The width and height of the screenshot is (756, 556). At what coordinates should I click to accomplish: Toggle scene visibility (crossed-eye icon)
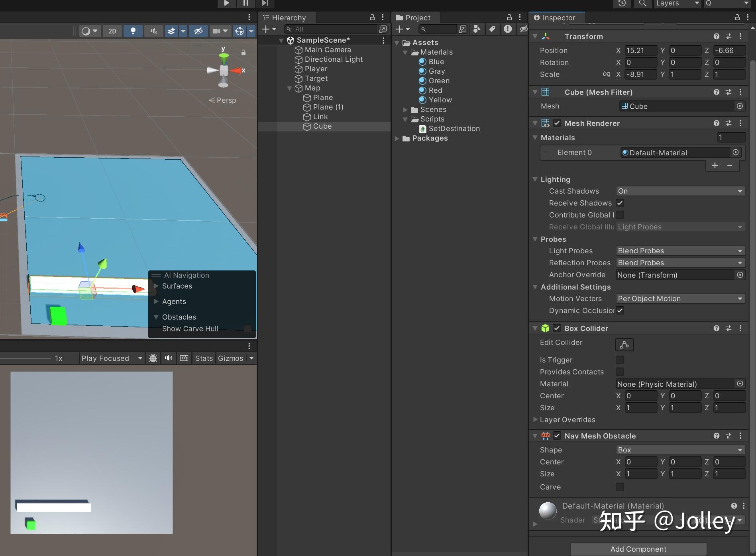coord(198,31)
